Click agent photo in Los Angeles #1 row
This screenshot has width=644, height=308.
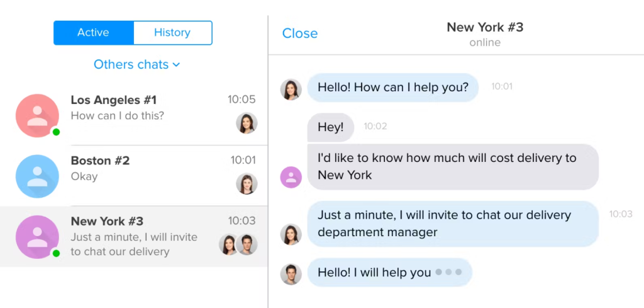pos(247,123)
